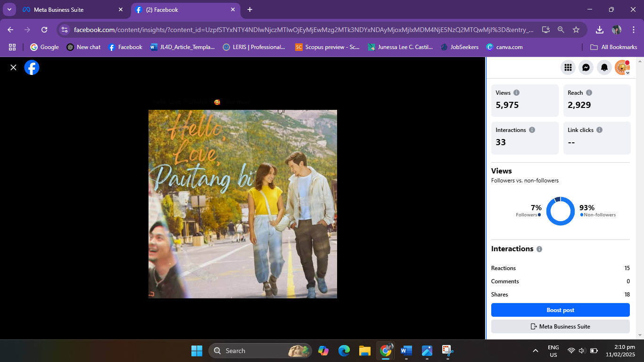The height and width of the screenshot is (362, 644).
Task: Open the Apps grid in bookmarks bar
Action: (12, 47)
